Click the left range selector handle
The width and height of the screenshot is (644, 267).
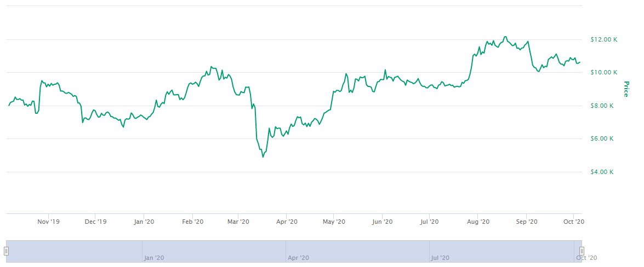tap(6, 251)
